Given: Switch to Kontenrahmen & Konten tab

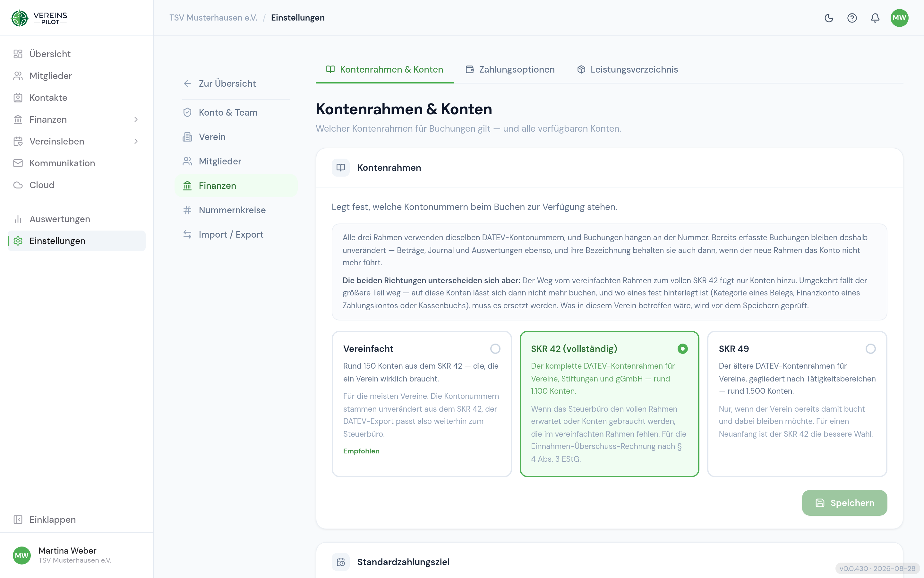Looking at the screenshot, I should pos(384,70).
